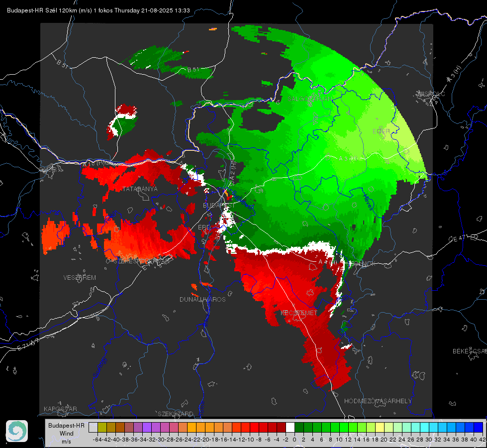Pick the yellow legend swatch between 18 and 20

(380, 427)
